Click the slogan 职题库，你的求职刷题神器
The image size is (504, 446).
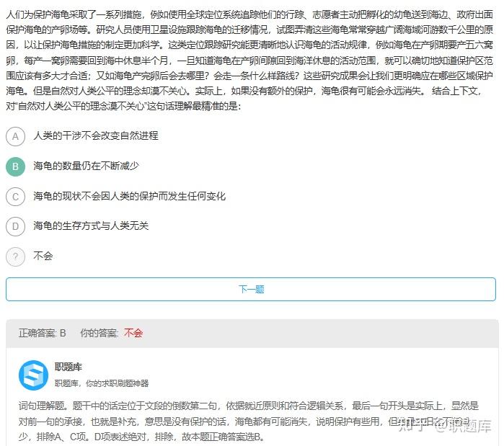click(102, 383)
